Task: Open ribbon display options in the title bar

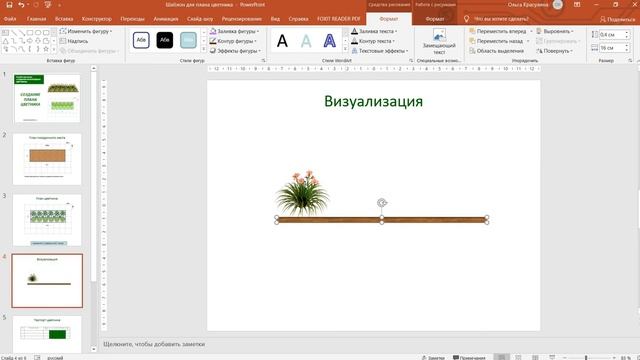Action: (577, 5)
